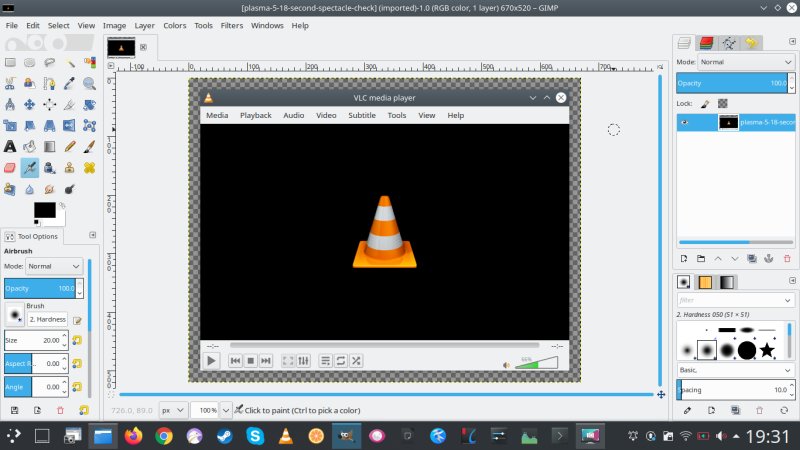The width and height of the screenshot is (800, 450).
Task: Select the Text tool in toolbox
Action: click(10, 146)
